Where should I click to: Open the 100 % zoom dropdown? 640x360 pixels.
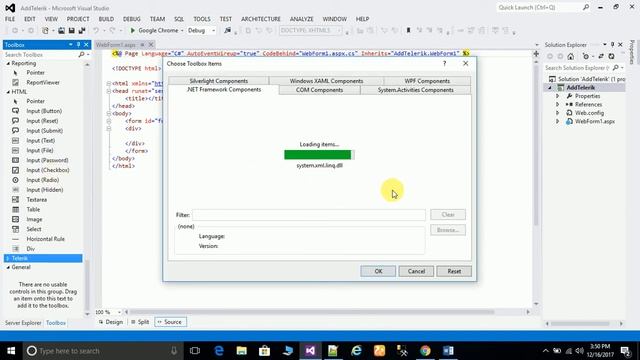119,312
